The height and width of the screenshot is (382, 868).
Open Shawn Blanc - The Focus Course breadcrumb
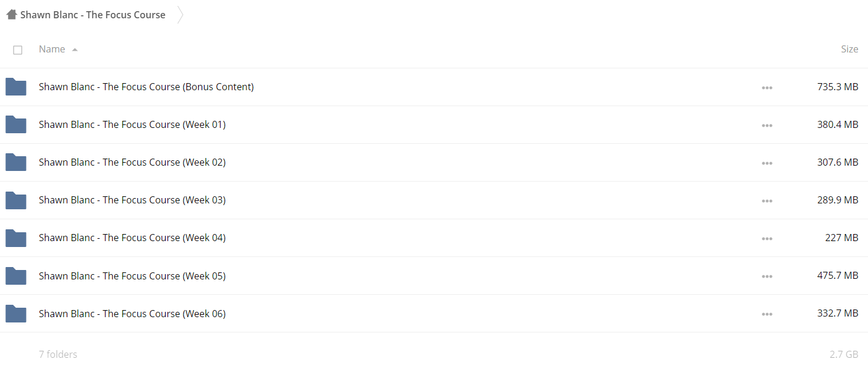click(93, 15)
